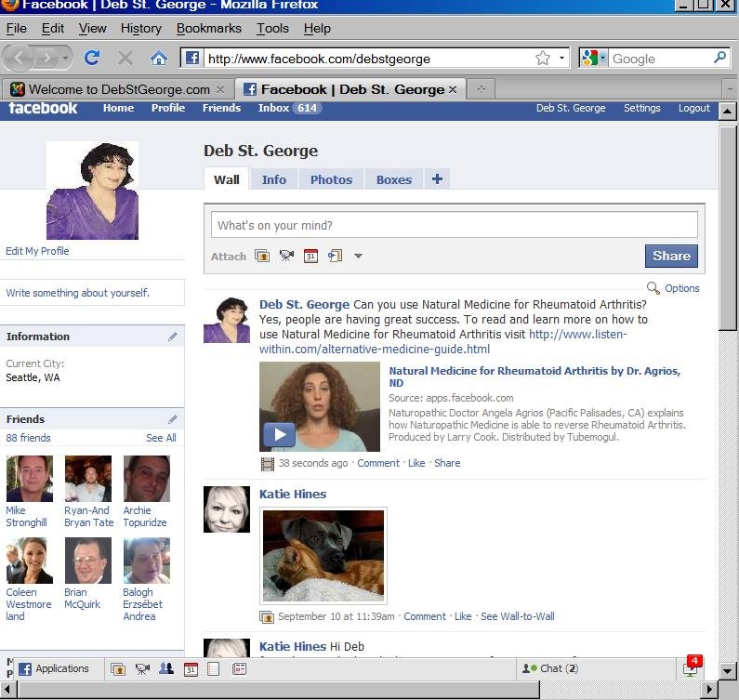This screenshot has width=739, height=700.
Task: Open a new tab with the tab button
Action: (x=481, y=88)
